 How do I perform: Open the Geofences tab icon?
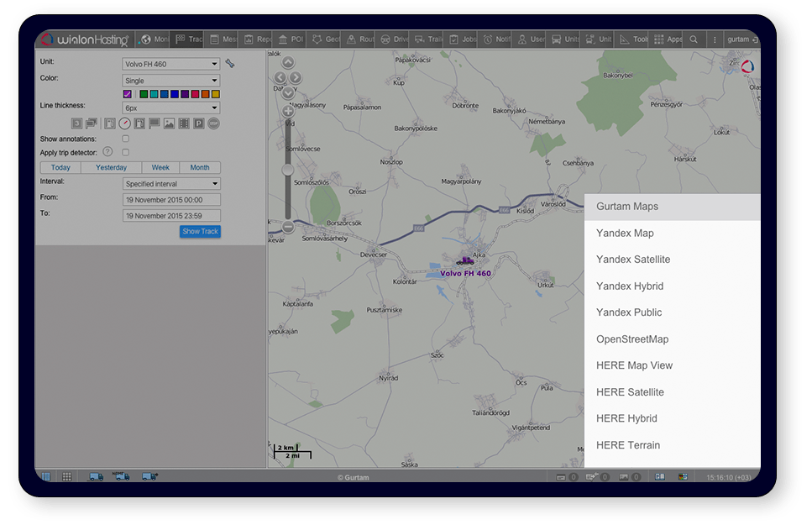[x=317, y=39]
